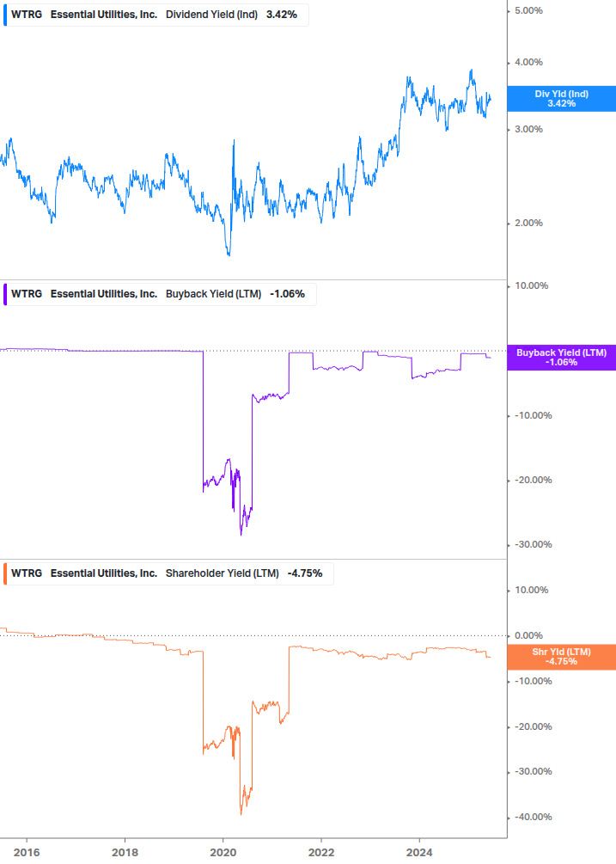The width and height of the screenshot is (616, 864).
Task: Click the -4.75% value in Shareholder Yield legend
Action: [305, 573]
